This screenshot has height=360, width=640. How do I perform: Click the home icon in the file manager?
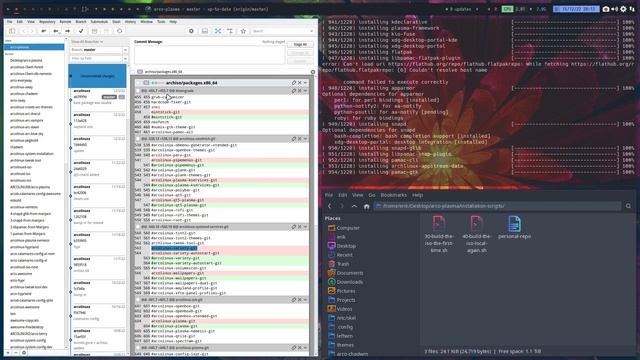367,206
